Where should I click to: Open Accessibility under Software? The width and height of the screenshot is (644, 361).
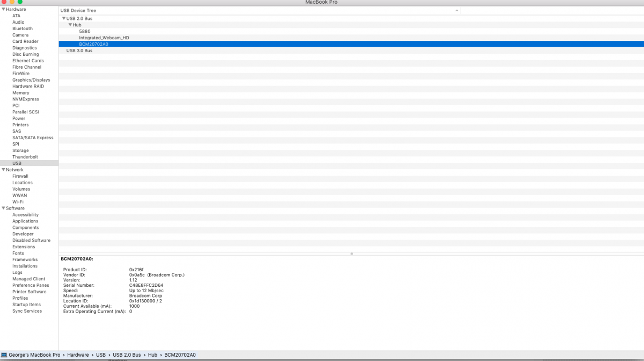tap(25, 215)
